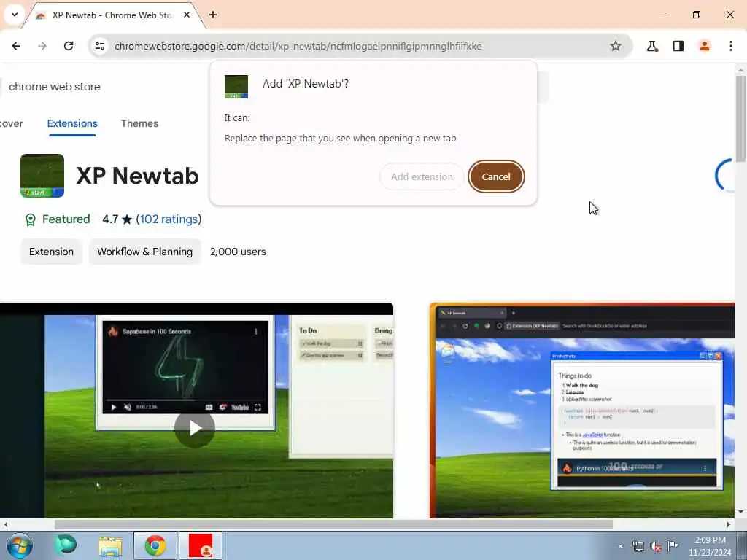
Task: Click the taskbar clock showing 2:09 PM
Action: [x=710, y=546]
